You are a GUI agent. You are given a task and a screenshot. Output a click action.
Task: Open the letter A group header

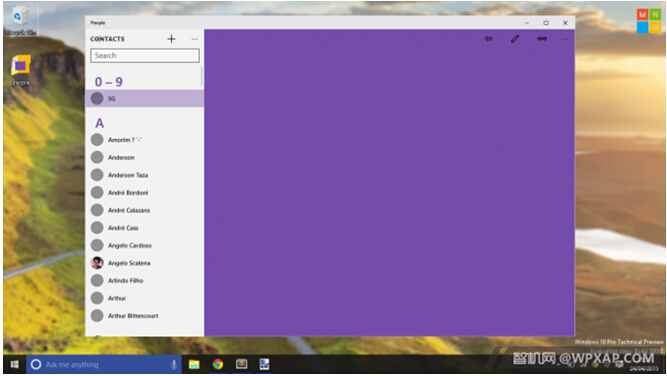[100, 123]
